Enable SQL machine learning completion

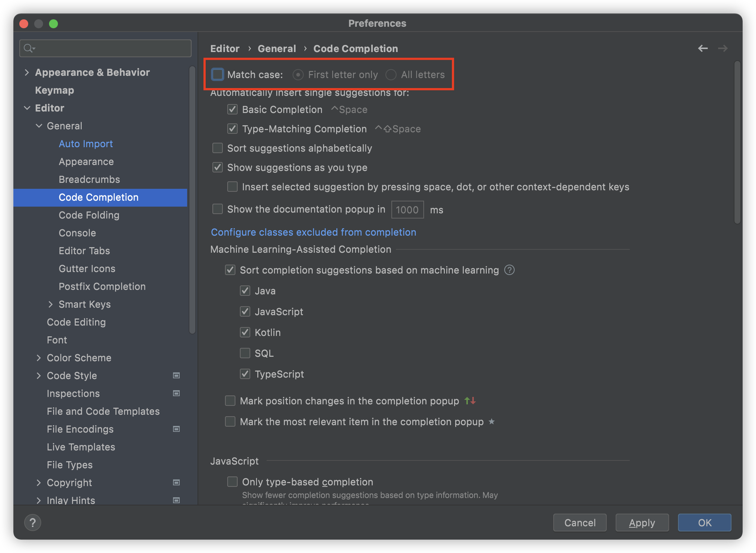245,353
